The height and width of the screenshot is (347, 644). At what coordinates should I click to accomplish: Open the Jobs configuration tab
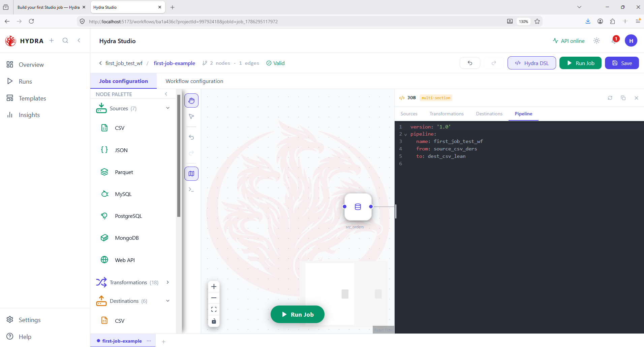123,81
